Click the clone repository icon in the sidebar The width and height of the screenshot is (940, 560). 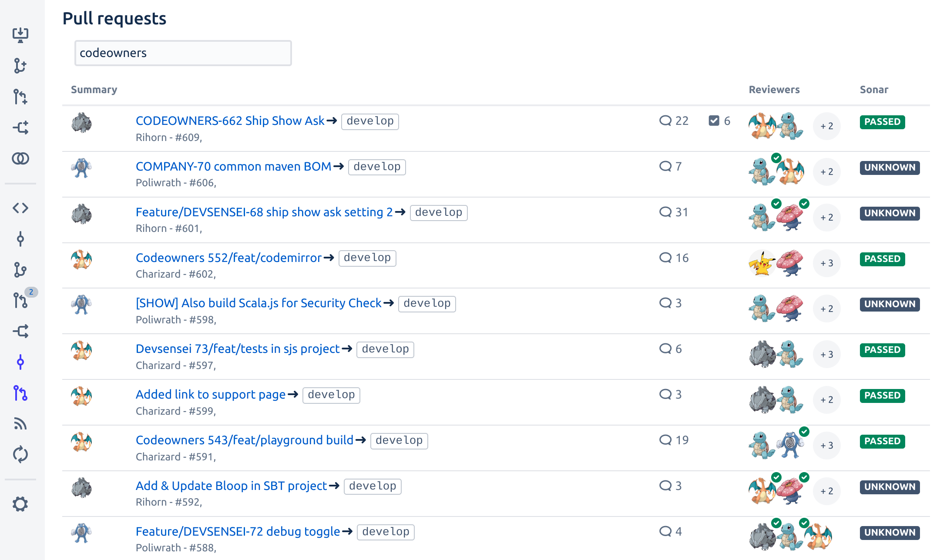20,35
